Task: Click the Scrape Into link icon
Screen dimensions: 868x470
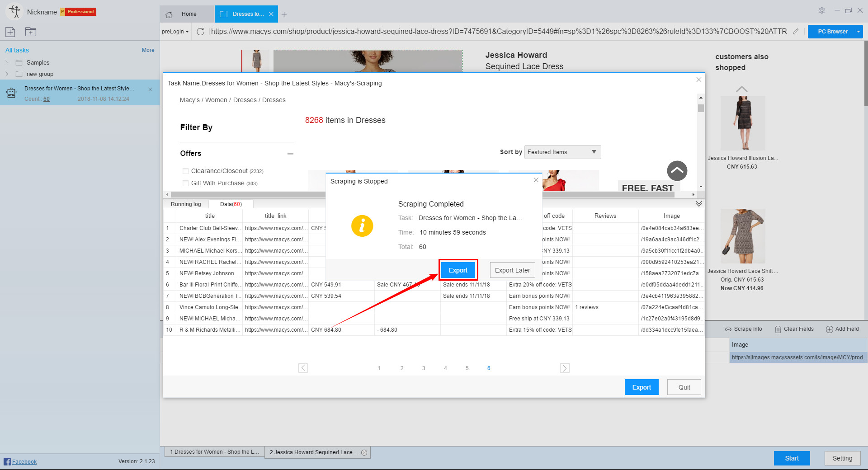Action: coord(728,329)
